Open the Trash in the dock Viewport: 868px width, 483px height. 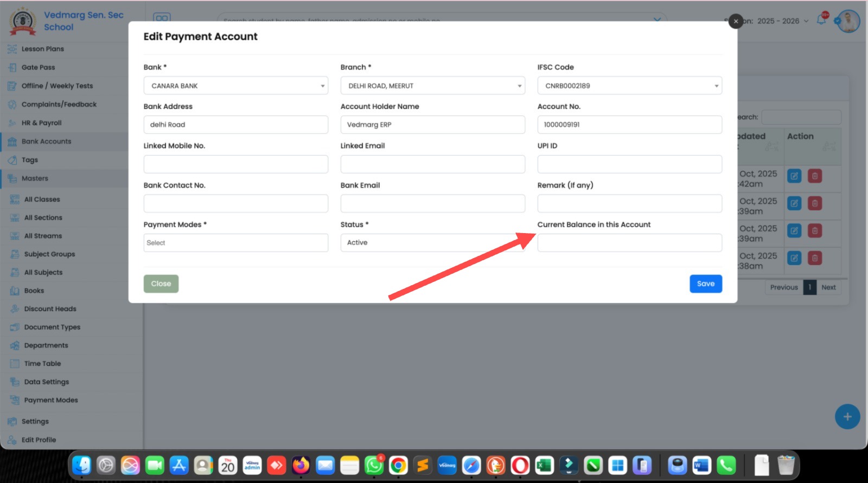786,465
